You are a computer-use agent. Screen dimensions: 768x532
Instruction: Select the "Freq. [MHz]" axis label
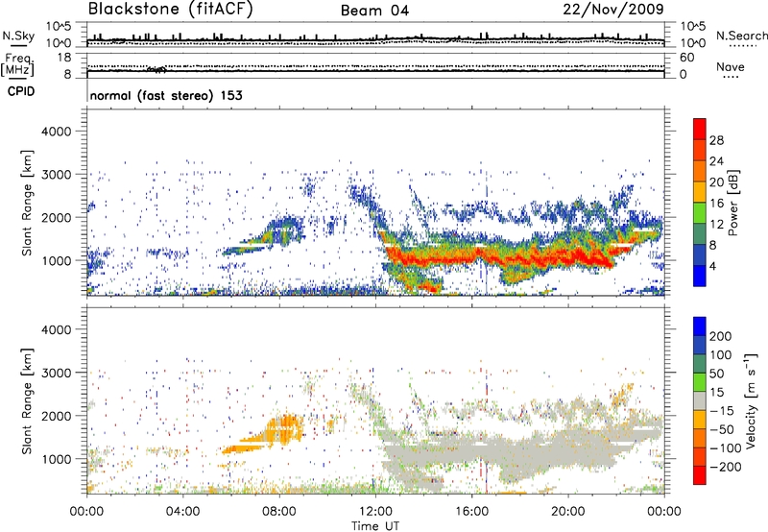pyautogui.click(x=17, y=65)
